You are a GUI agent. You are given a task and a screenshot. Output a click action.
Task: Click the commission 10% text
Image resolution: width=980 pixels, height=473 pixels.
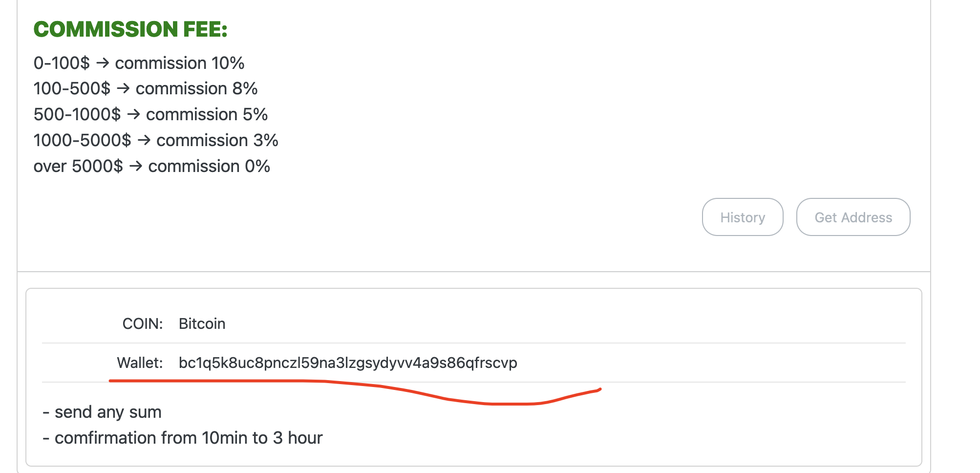coord(180,63)
